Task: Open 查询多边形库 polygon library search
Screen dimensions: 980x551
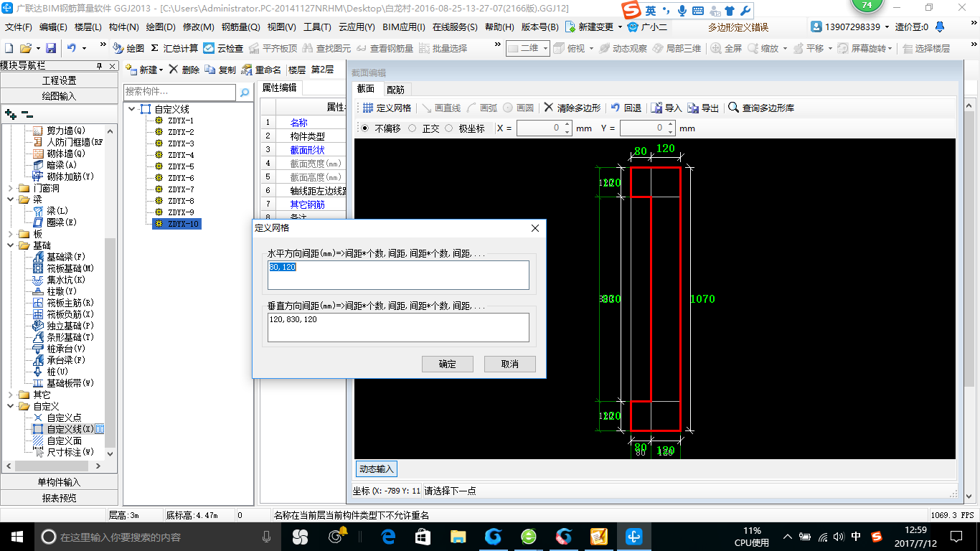Action: click(x=761, y=108)
